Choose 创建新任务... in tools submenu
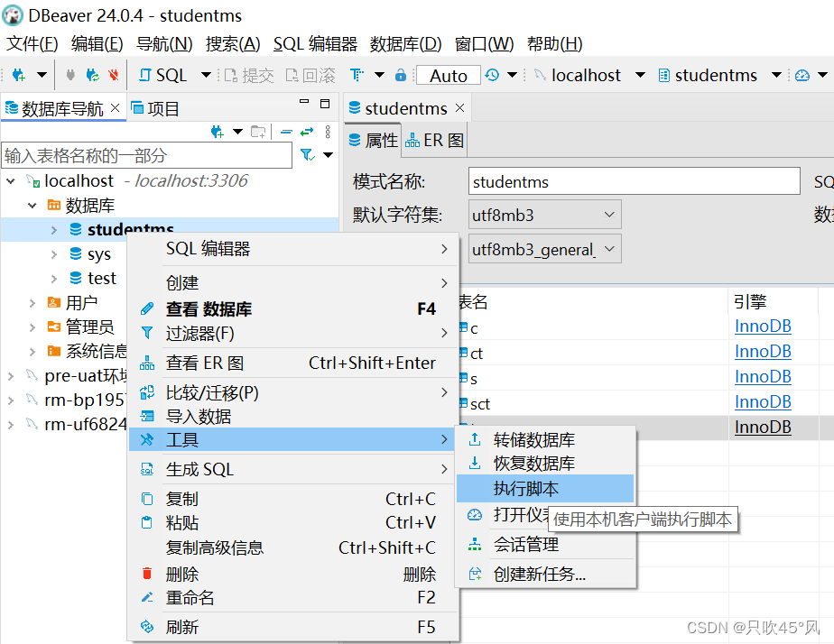This screenshot has width=834, height=644. click(545, 574)
